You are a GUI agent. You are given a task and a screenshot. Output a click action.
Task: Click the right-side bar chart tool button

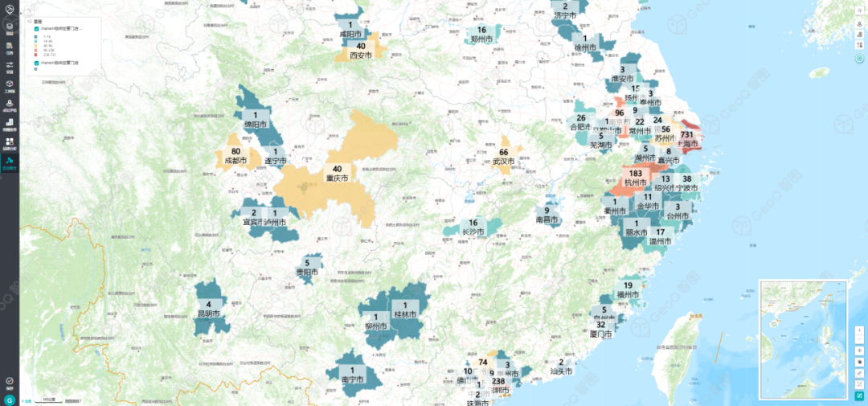click(859, 35)
